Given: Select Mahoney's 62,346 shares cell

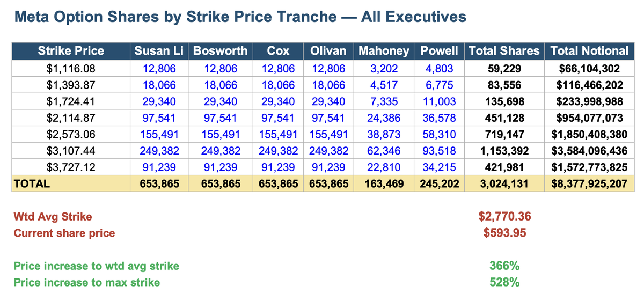Looking at the screenshot, I should pos(383,151).
